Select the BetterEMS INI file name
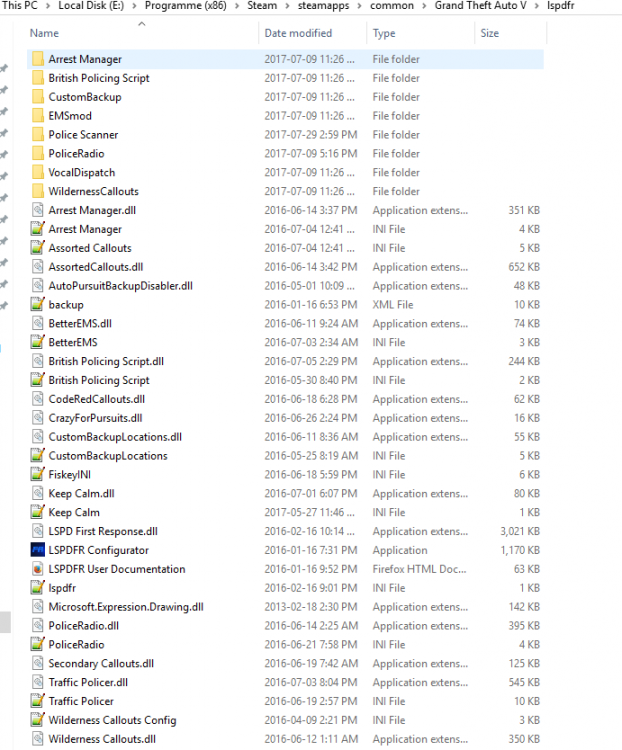Image resolution: width=622 pixels, height=750 pixels. click(73, 342)
